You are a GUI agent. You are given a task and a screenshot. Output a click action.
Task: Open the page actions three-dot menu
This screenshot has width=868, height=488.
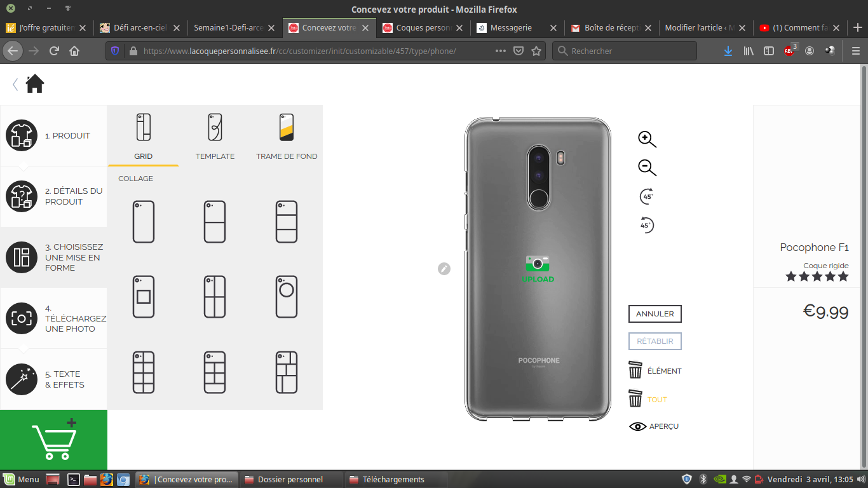(501, 51)
